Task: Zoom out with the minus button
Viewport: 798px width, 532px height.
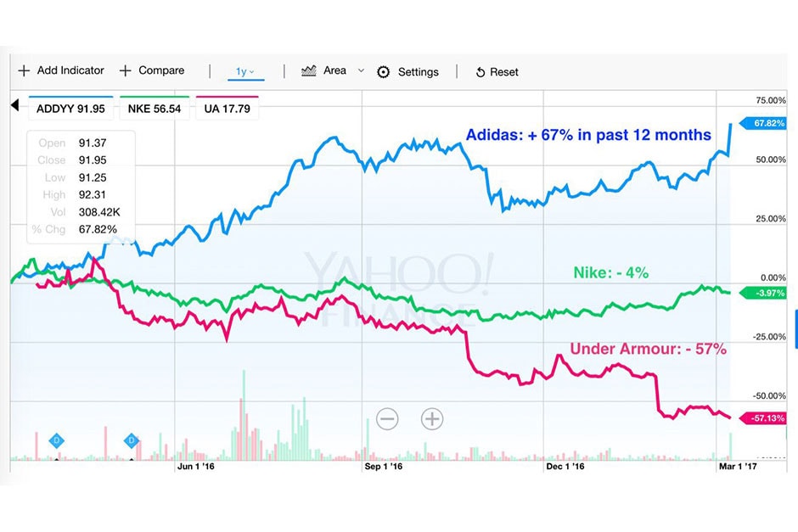Action: (387, 418)
